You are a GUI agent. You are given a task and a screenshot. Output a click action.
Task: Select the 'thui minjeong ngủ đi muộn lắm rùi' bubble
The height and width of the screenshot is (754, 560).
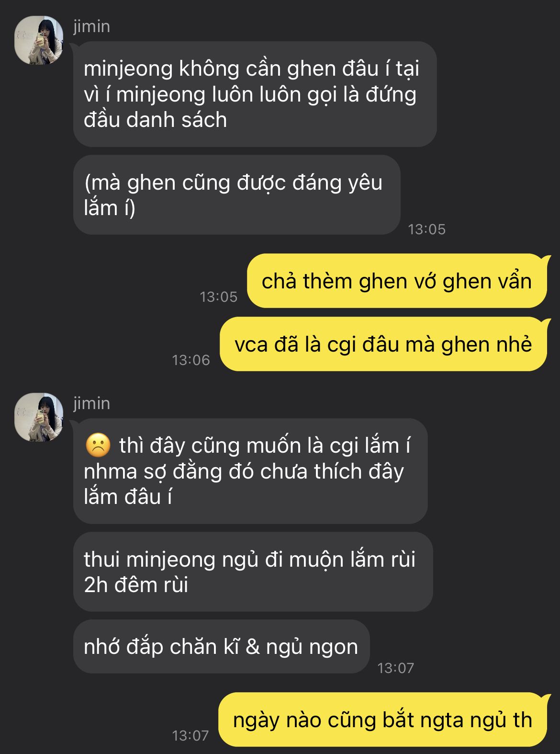tap(253, 572)
